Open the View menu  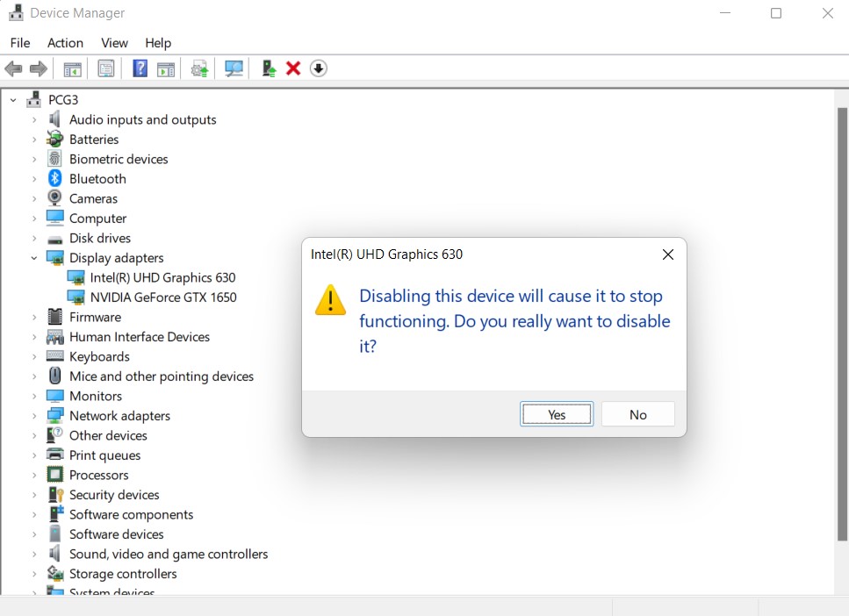coord(114,43)
